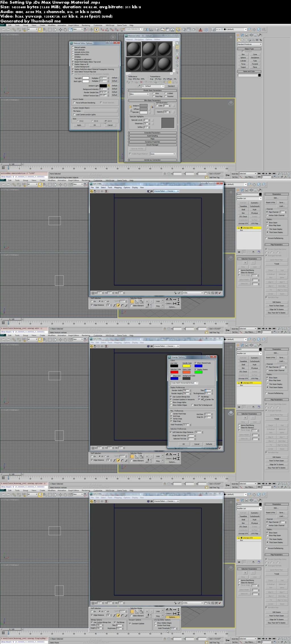This screenshot has width=291, height=644.
Task: Select the 5 X 3 slots radio button
Action: click(93, 121)
